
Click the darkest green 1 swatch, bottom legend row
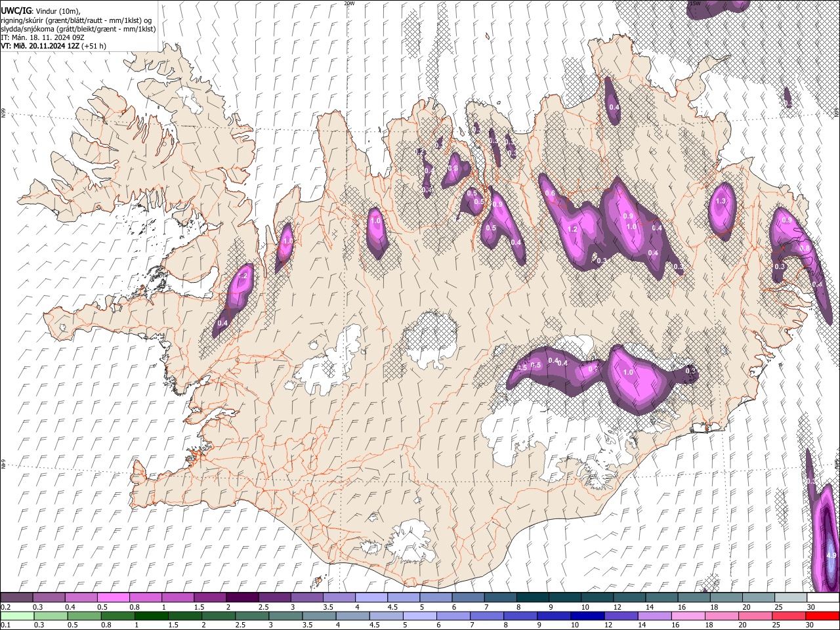[x=151, y=616]
